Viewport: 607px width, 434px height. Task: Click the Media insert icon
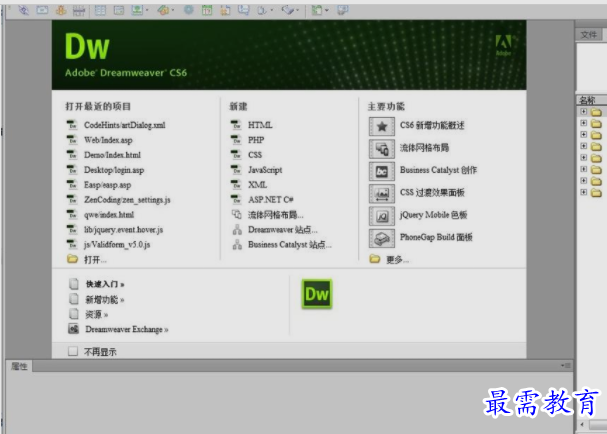click(x=163, y=10)
